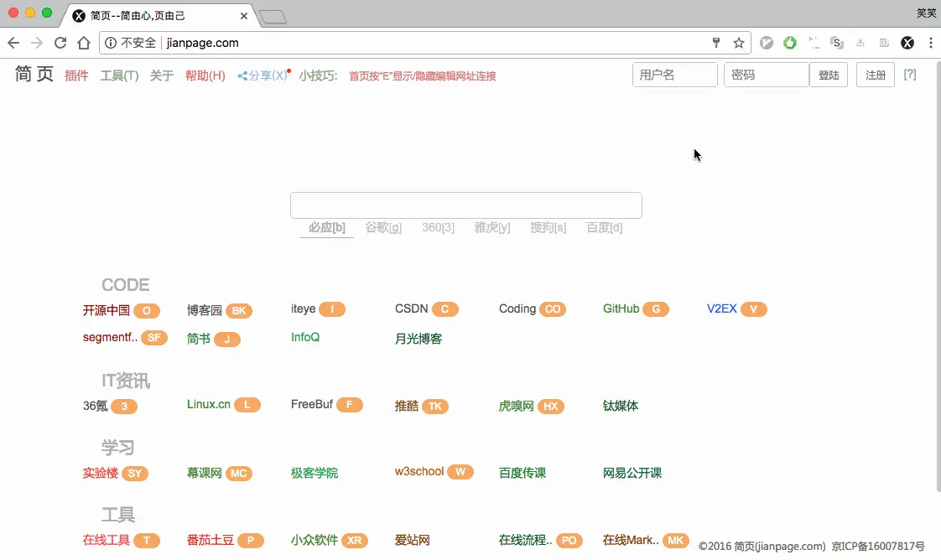Click the 注册 register button
The image size is (941, 560).
pyautogui.click(x=875, y=75)
